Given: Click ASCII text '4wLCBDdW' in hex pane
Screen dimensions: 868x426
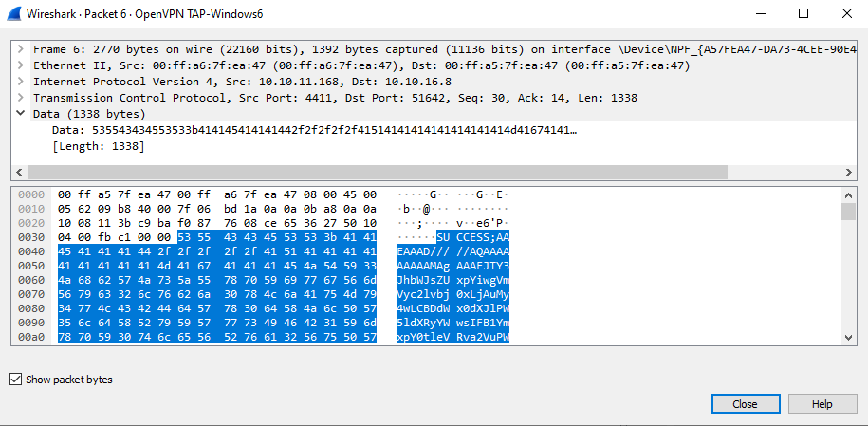Looking at the screenshot, I should (422, 308).
